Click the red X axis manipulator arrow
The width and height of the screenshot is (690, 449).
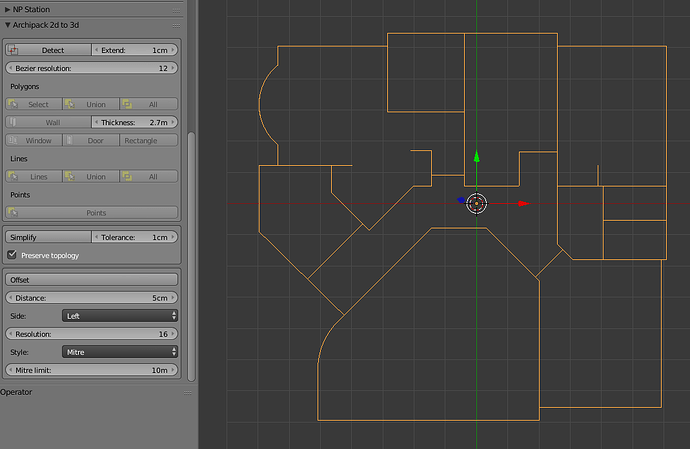point(524,203)
